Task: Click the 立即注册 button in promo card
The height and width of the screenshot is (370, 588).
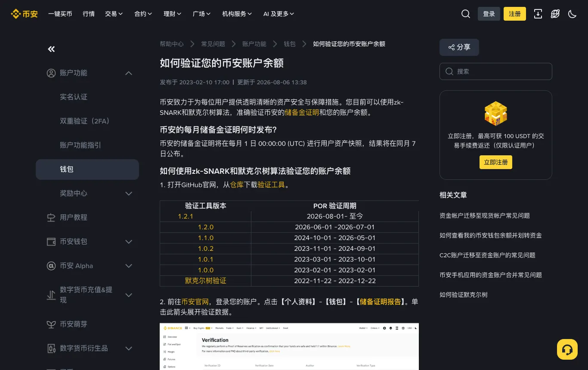Action: [496, 162]
